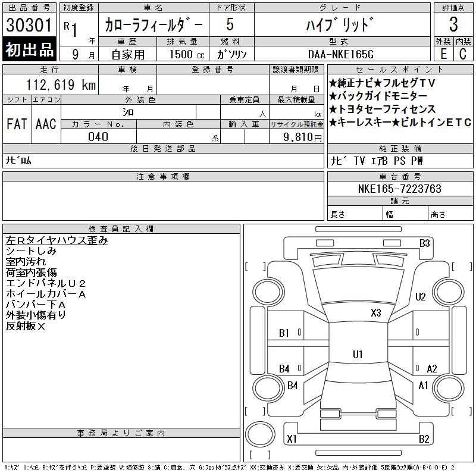Click sales point バックガイドモニター
The height and width of the screenshot is (476, 476).
point(378,96)
